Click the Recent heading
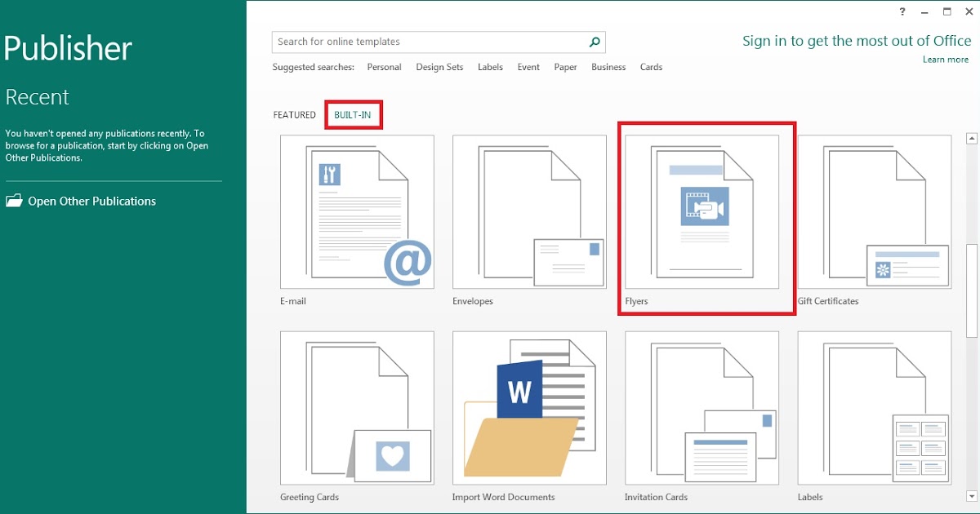980x514 pixels. [38, 97]
